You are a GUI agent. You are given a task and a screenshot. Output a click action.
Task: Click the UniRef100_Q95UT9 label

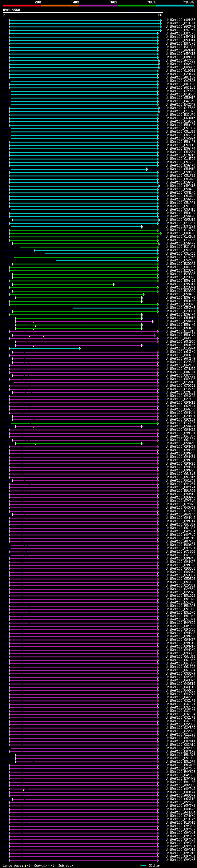pos(180,220)
